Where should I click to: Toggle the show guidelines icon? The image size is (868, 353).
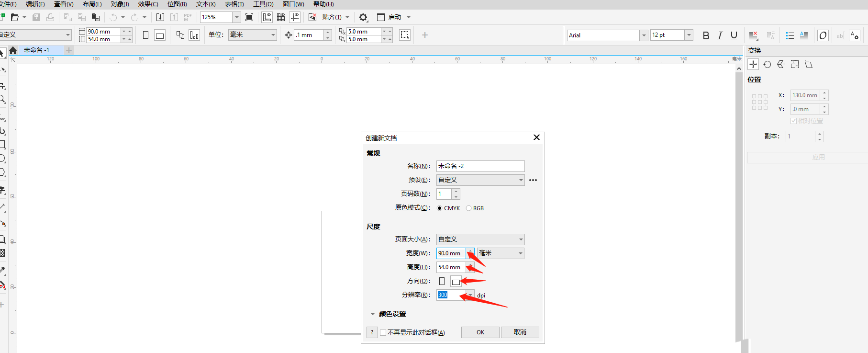click(x=295, y=17)
